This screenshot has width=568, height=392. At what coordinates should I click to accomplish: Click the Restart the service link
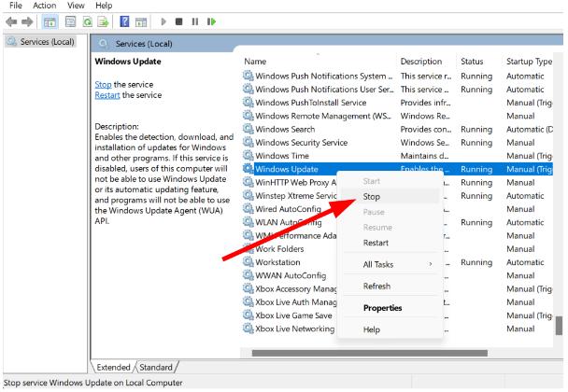pos(107,95)
